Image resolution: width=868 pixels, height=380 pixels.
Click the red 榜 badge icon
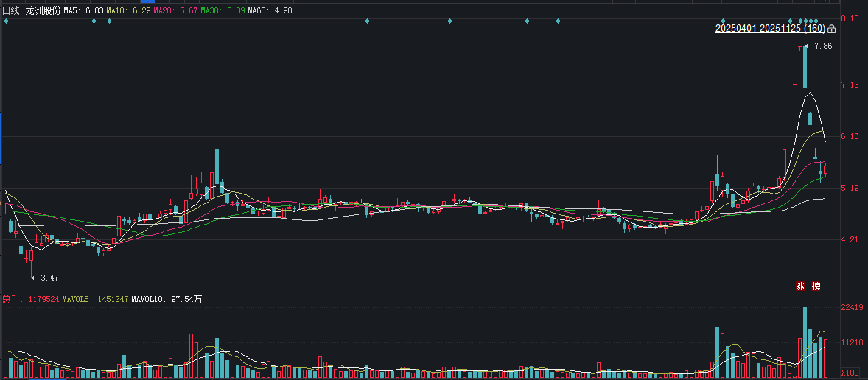tap(816, 286)
